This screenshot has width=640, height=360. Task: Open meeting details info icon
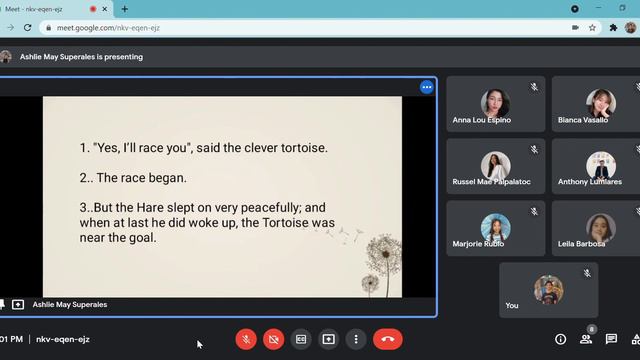pos(560,339)
